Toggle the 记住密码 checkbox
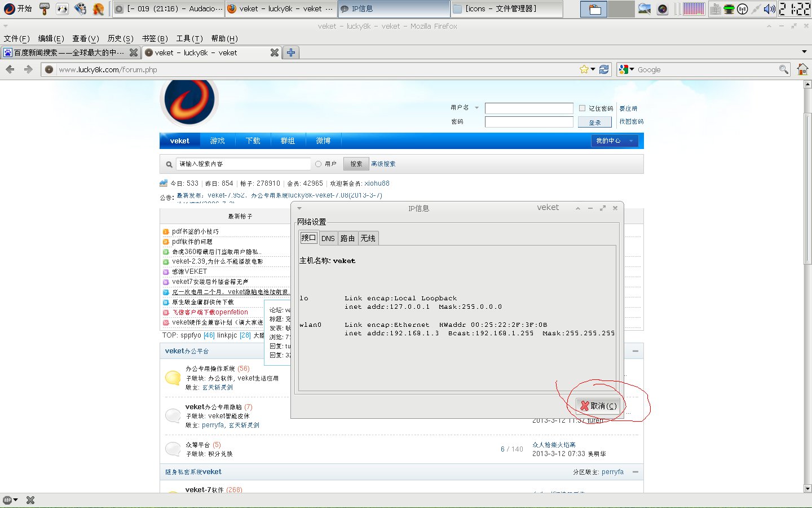 pos(582,108)
